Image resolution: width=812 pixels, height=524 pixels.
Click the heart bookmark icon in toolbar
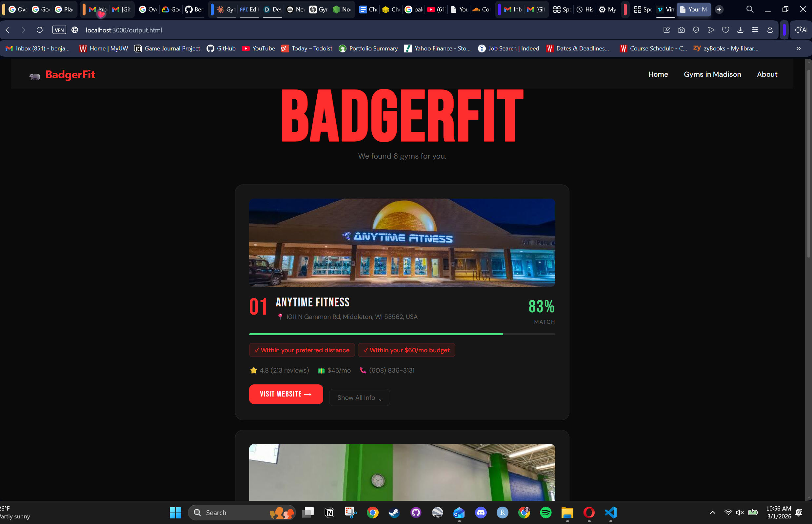725,30
